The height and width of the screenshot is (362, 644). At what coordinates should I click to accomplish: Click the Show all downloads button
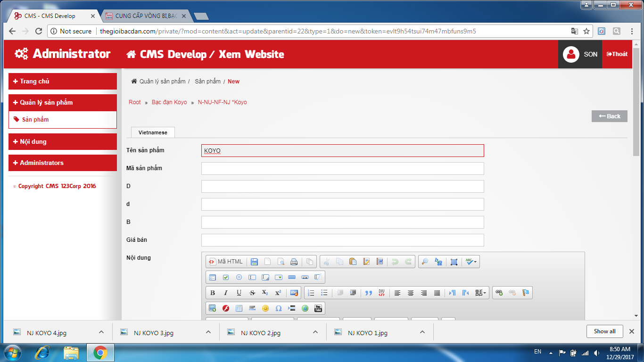(x=605, y=331)
